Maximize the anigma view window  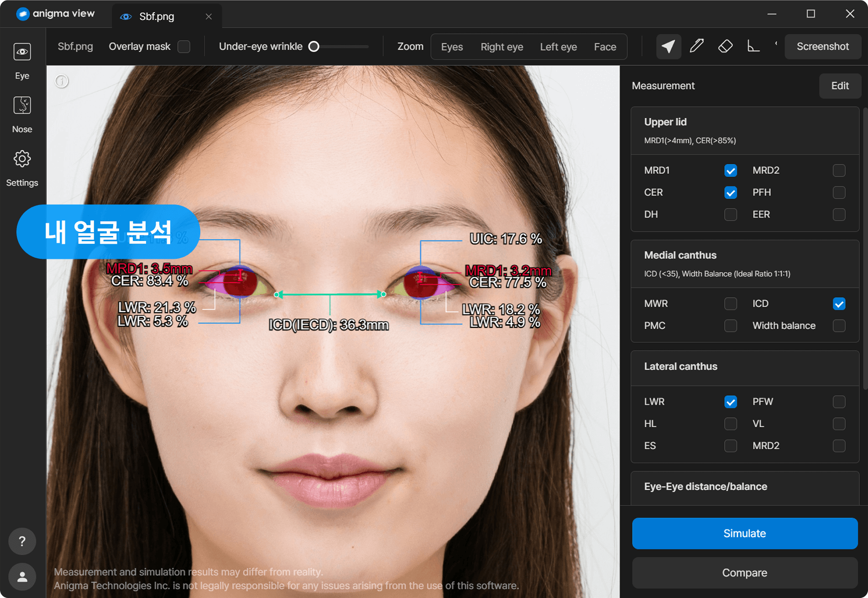point(811,14)
